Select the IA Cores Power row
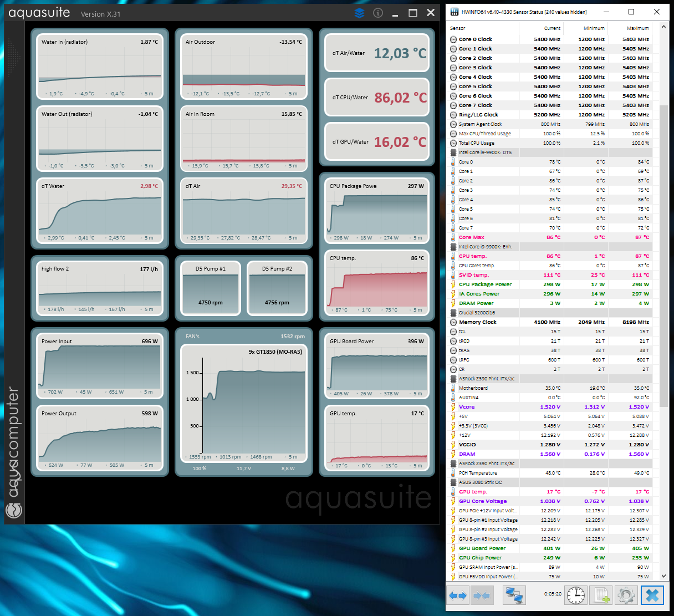Viewport: 674px width, 616px height. coord(550,294)
